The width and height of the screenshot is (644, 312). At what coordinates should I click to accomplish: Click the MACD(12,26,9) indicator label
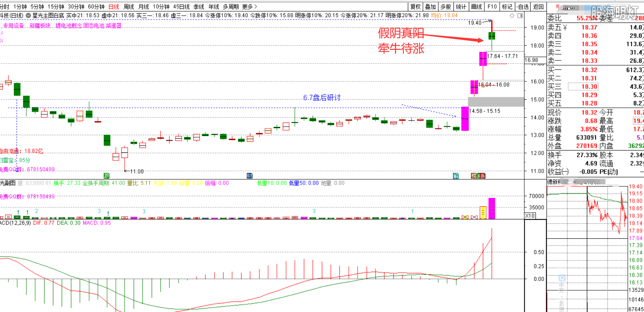click(15, 223)
